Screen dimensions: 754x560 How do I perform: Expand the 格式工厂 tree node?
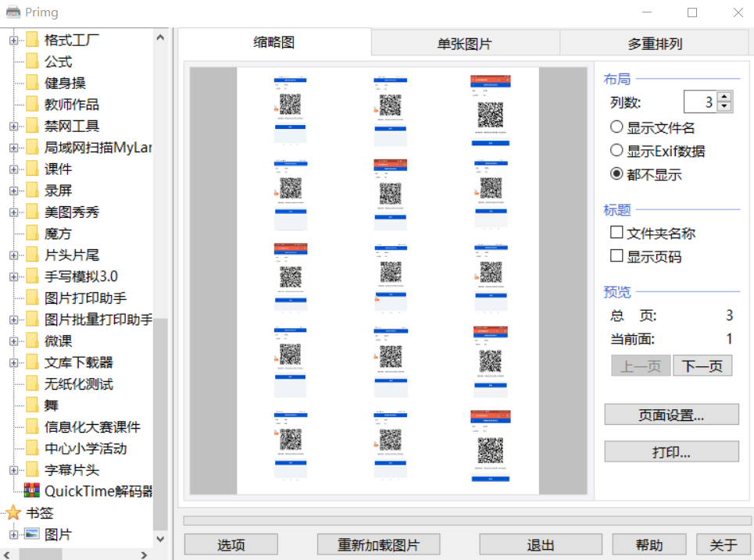[x=13, y=41]
